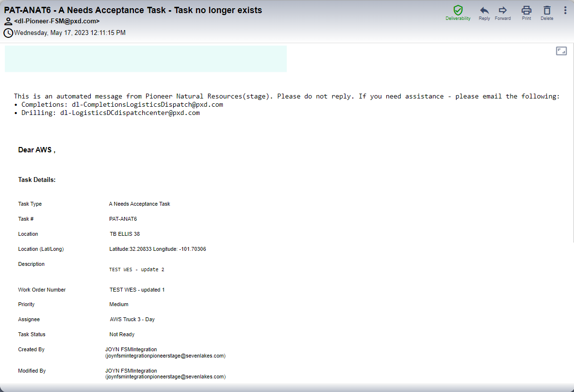Image resolution: width=574 pixels, height=392 pixels.
Task: Open the Drilling dispatch center email address
Action: 130,113
